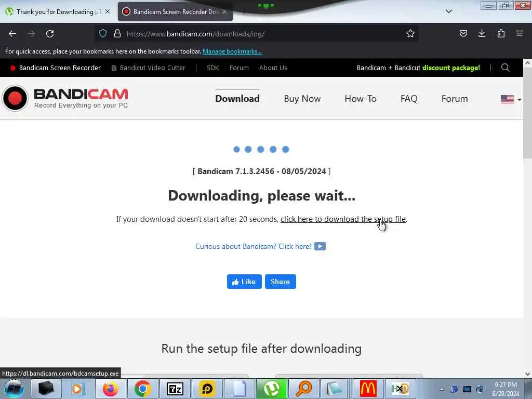
Task: Open the FAQ nav item
Action: tap(409, 99)
